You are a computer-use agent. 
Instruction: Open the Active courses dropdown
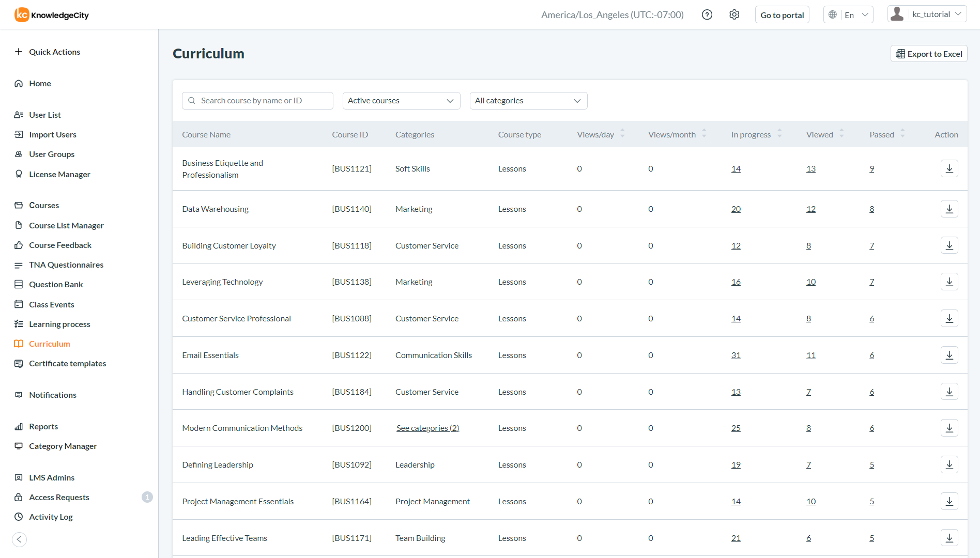pyautogui.click(x=401, y=101)
